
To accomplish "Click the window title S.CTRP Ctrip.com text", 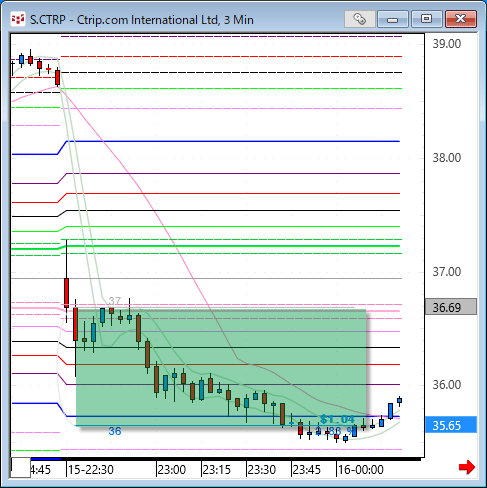I will tap(142, 20).
